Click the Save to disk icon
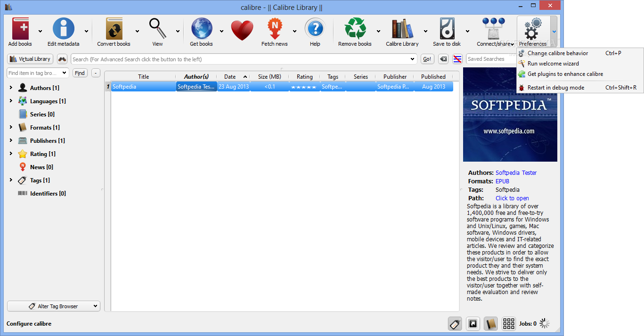 447,29
